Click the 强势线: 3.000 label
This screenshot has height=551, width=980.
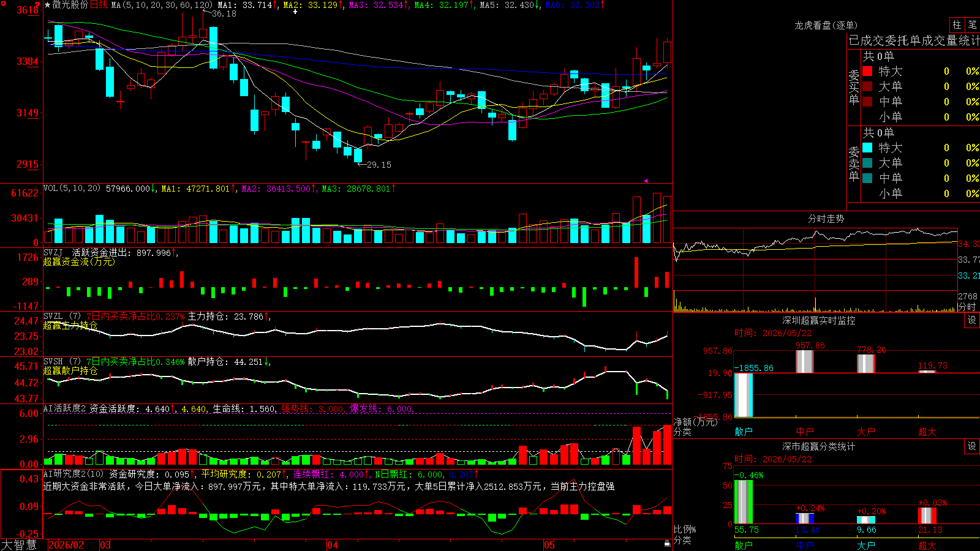313,408
